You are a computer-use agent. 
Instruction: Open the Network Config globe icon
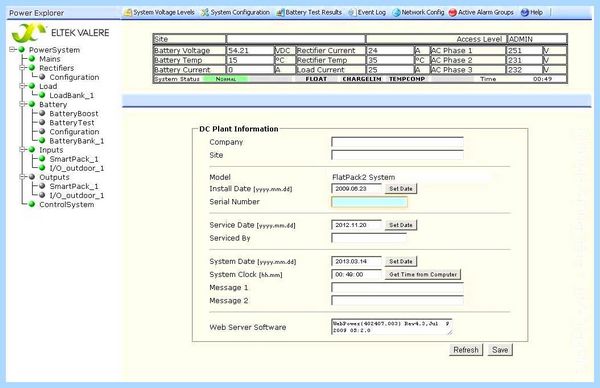[x=396, y=13]
